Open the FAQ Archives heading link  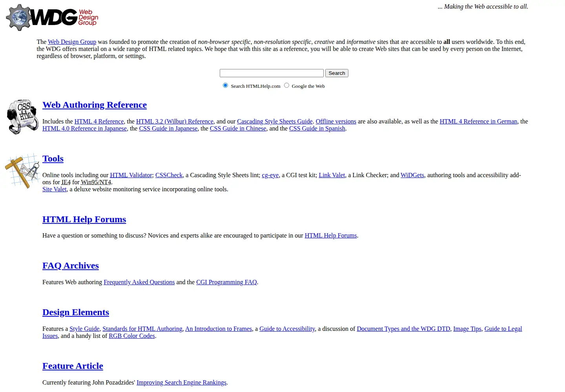tap(71, 266)
